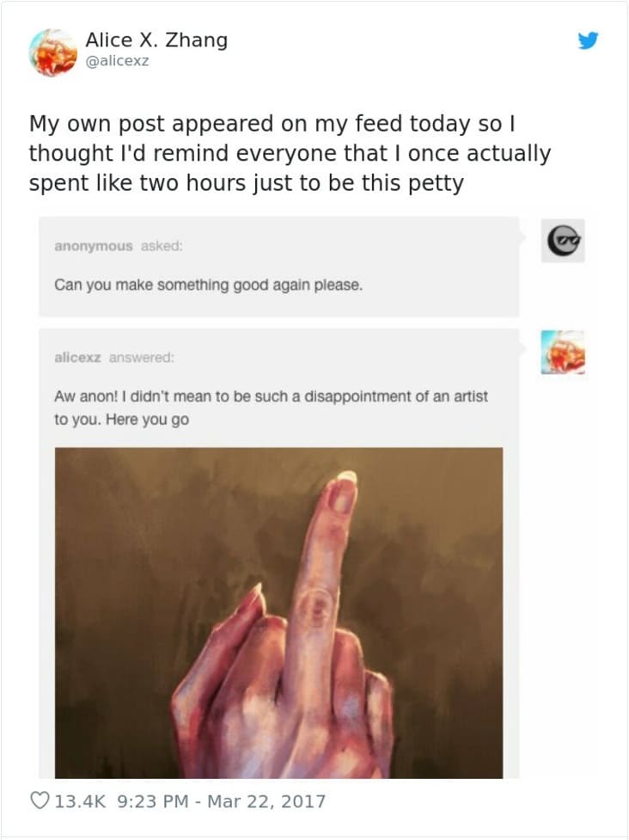Open the @alicexz handle link
The width and height of the screenshot is (629, 840).
(x=117, y=61)
